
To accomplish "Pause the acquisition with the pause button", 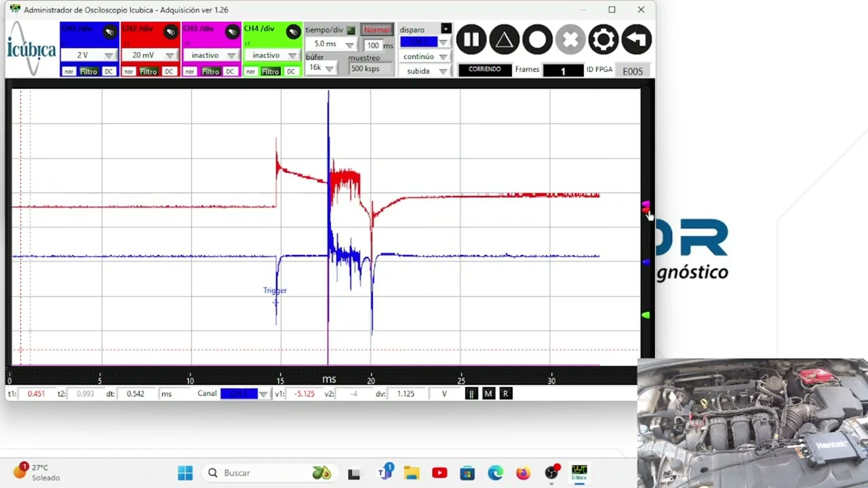I will pos(471,40).
